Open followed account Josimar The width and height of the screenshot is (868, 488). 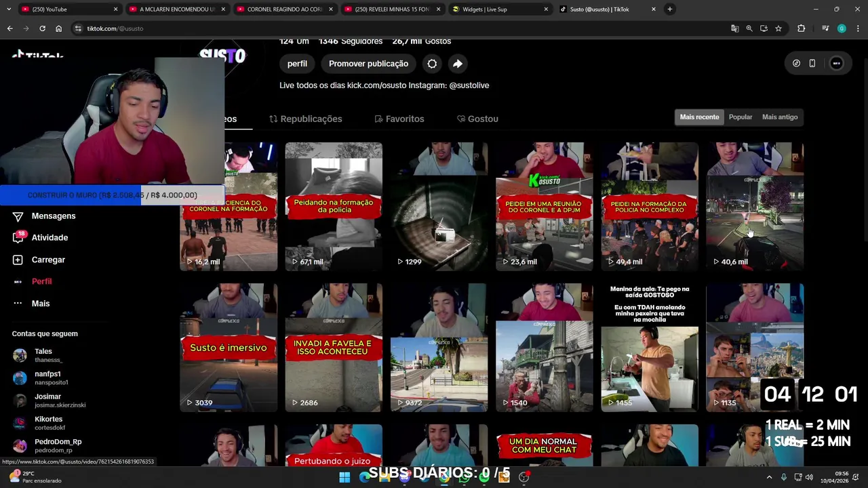coord(49,401)
